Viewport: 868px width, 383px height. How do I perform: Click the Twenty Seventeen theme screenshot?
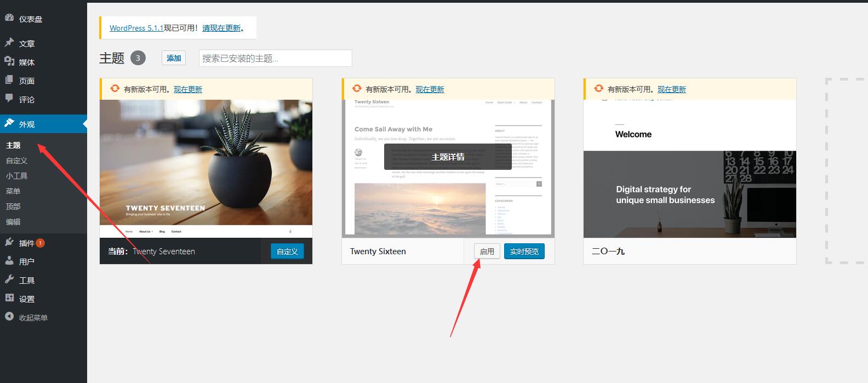[x=206, y=169]
